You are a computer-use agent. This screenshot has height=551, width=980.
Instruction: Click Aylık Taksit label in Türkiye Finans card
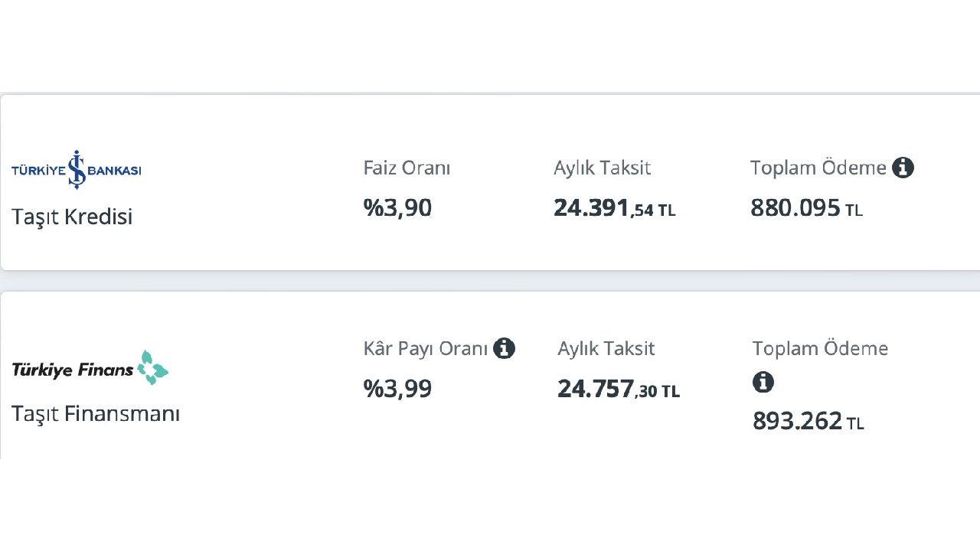[606, 349]
